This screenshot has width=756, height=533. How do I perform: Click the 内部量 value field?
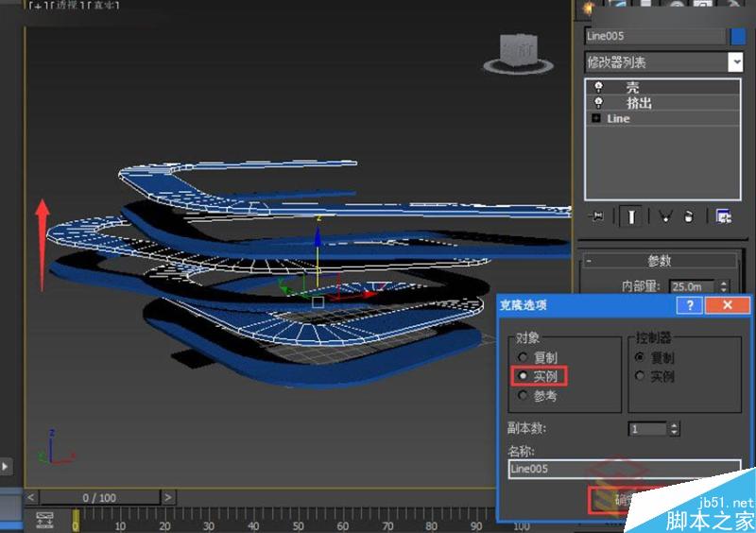pos(692,286)
